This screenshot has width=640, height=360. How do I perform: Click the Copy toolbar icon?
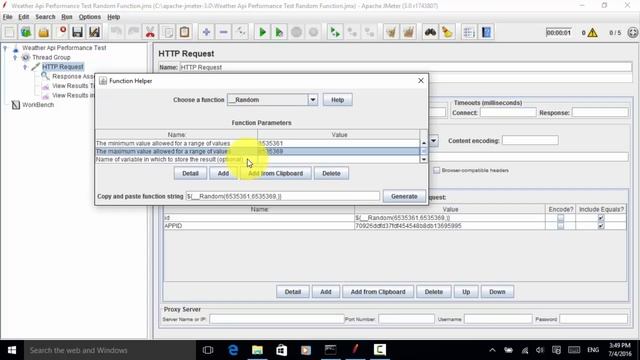[x=167, y=32]
